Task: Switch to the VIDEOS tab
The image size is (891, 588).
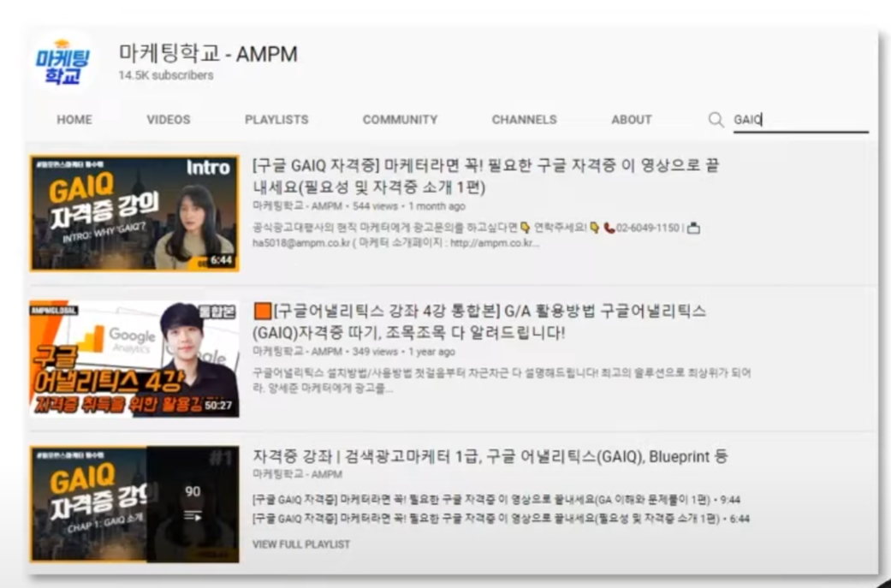Action: (x=169, y=120)
